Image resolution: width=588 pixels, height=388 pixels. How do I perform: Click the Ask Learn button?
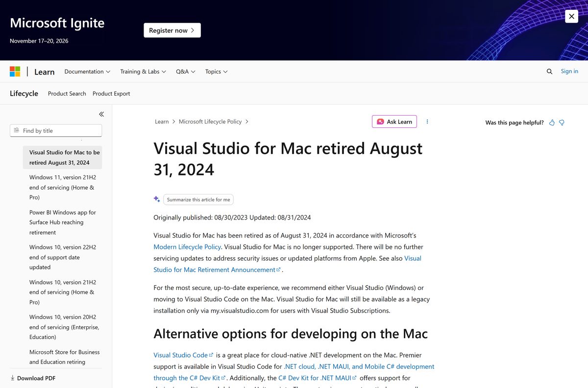394,121
